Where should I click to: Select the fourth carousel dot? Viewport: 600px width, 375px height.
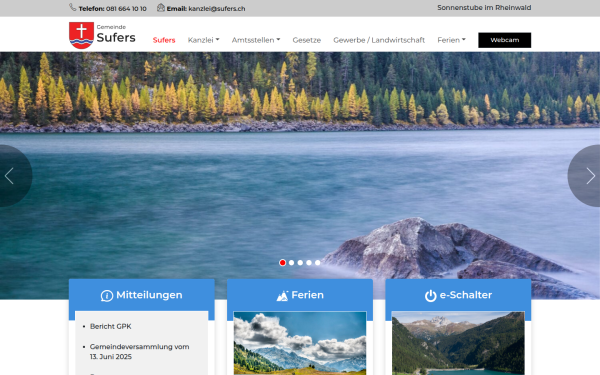click(x=309, y=262)
